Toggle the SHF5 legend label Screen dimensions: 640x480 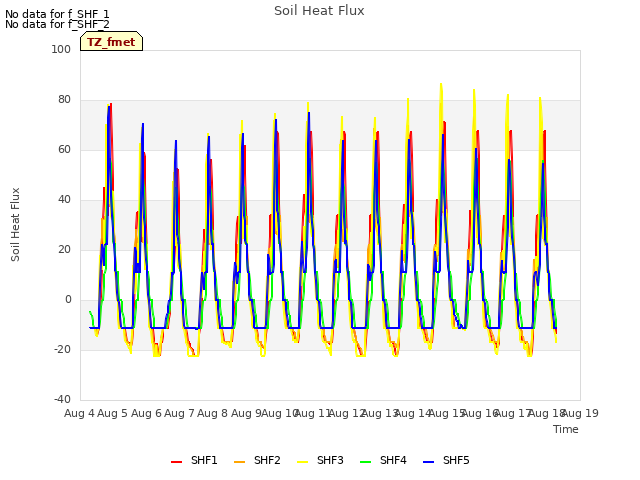pyautogui.click(x=456, y=460)
